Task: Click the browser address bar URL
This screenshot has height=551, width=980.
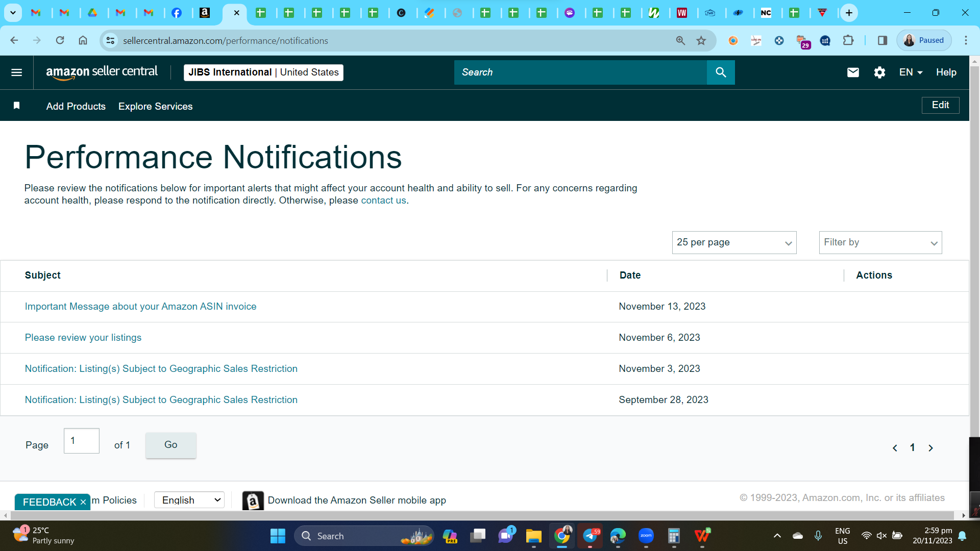Action: tap(226, 41)
